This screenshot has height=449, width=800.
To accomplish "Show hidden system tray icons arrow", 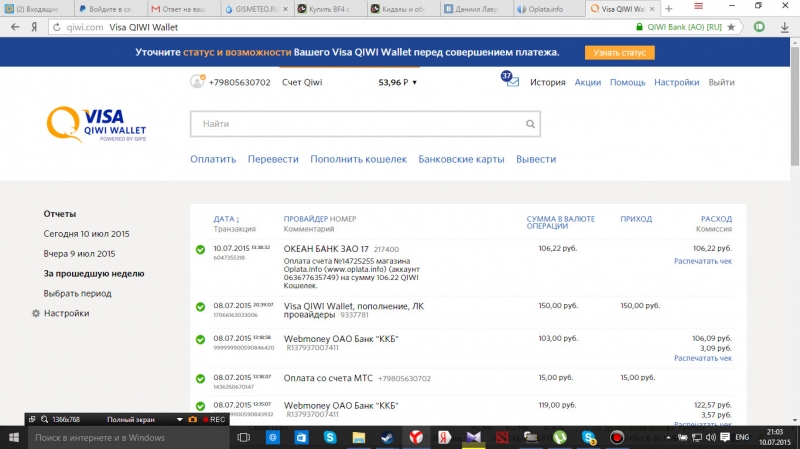I will coord(668,438).
